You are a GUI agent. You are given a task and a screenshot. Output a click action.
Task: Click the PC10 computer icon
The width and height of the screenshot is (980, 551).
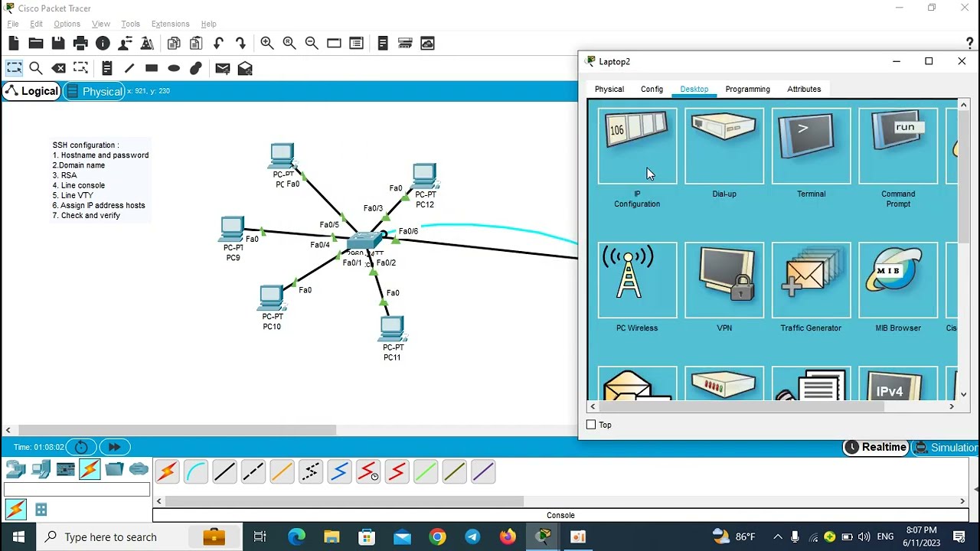tap(271, 298)
